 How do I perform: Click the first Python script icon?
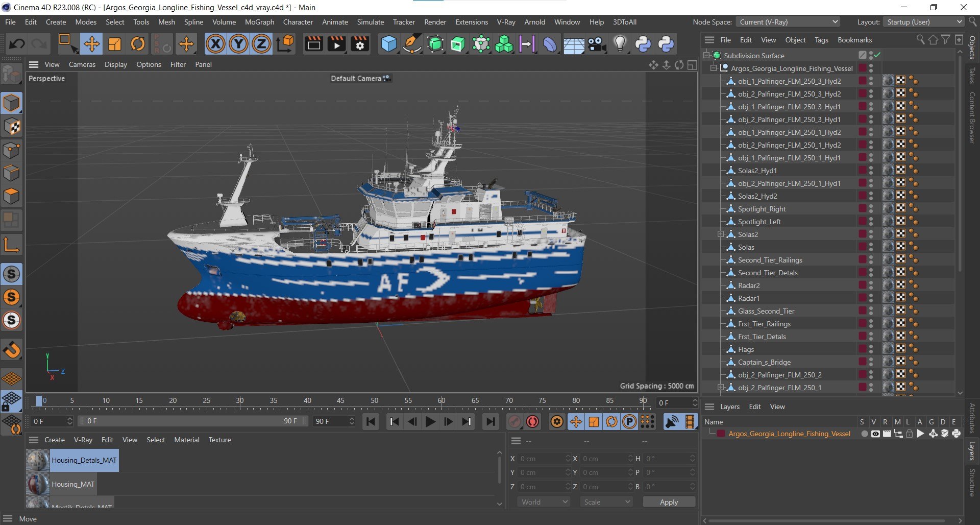pos(643,44)
